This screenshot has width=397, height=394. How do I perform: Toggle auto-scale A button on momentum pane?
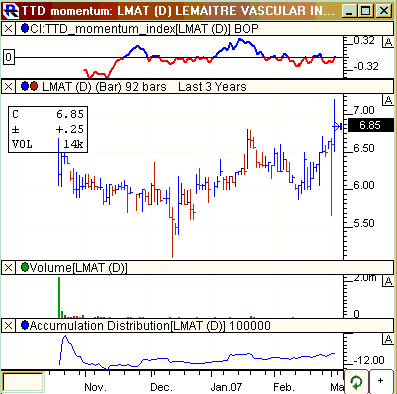click(388, 42)
